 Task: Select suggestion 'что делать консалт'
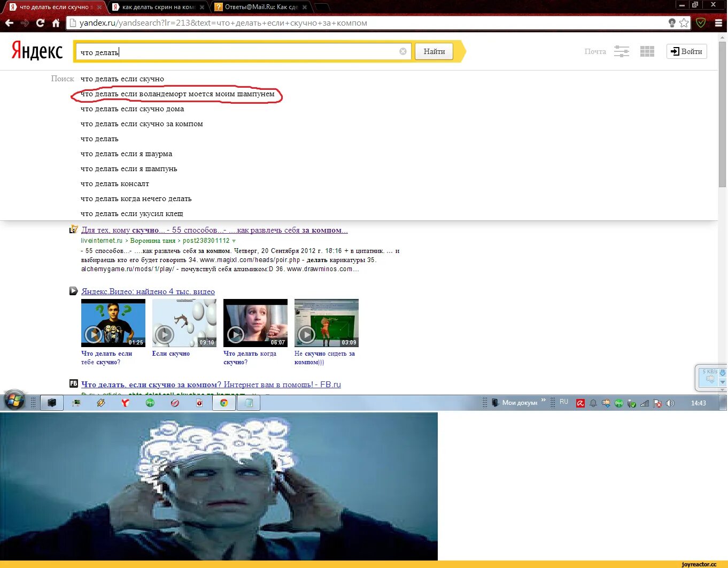[x=115, y=183]
